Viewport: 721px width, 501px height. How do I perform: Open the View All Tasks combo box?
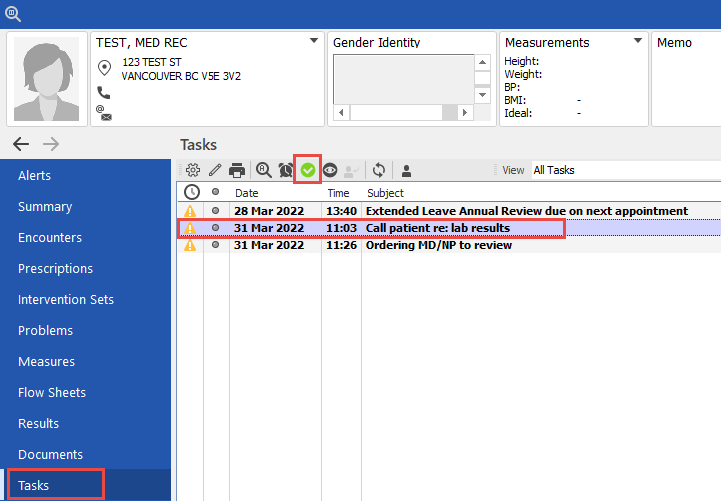click(x=624, y=170)
